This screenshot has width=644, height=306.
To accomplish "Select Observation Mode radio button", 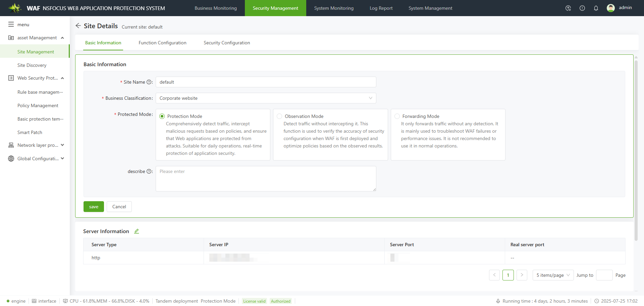I will pos(279,116).
